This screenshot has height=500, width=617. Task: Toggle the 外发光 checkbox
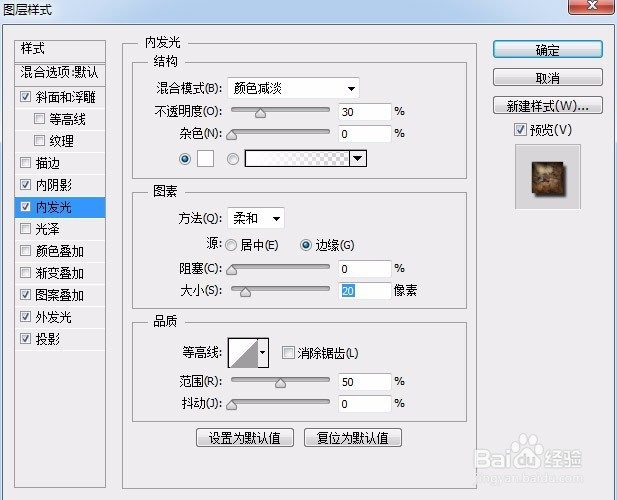(x=26, y=317)
